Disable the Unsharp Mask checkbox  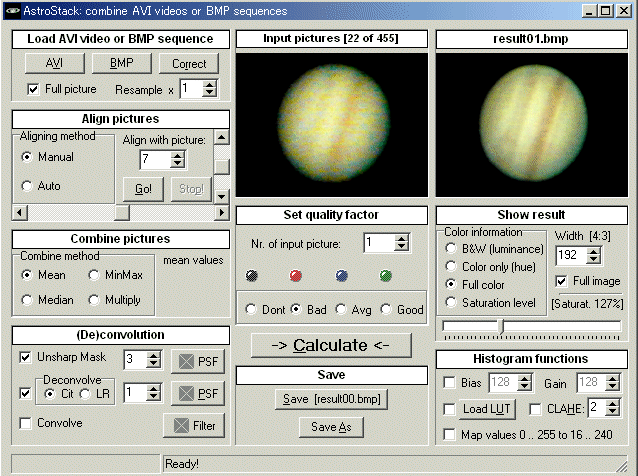coord(25,358)
